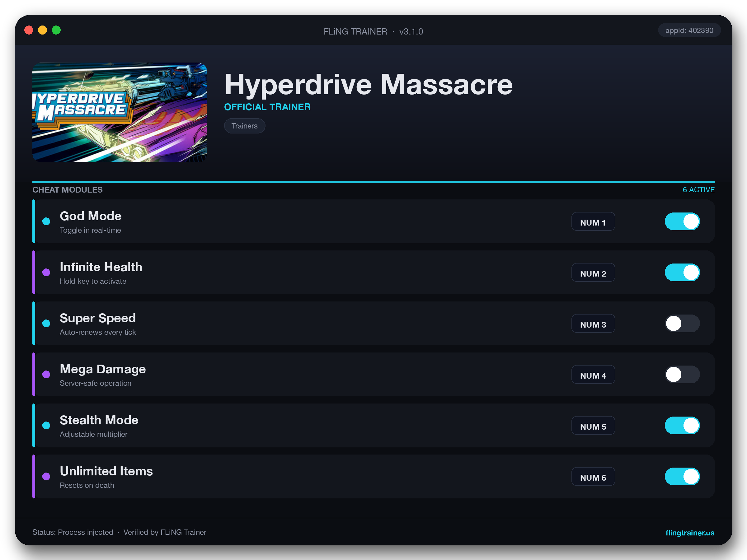Click 'Resets on death' description

[x=87, y=485]
